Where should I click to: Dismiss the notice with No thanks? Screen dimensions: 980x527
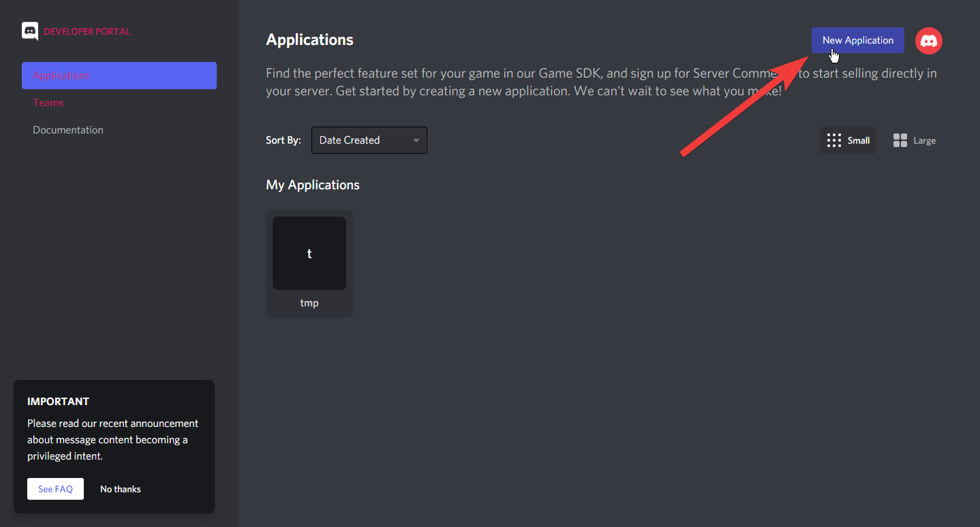pyautogui.click(x=121, y=489)
